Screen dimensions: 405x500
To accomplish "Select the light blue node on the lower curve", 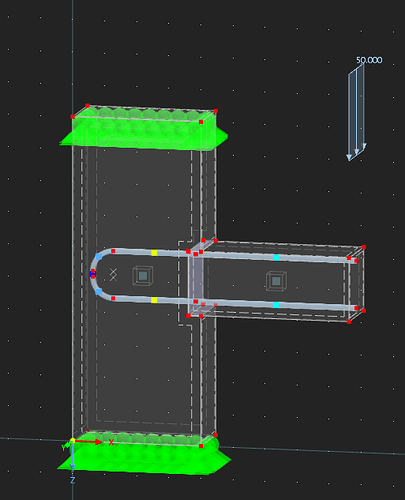I will (99, 292).
